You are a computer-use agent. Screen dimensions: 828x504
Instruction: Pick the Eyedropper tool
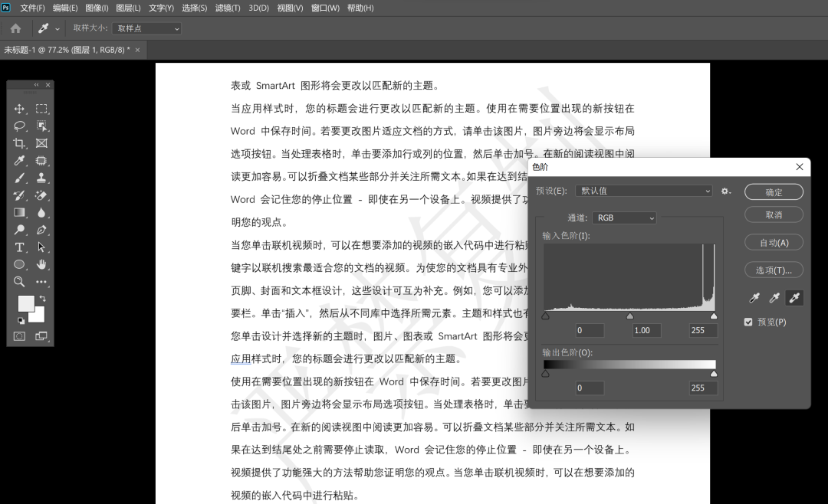(x=19, y=161)
